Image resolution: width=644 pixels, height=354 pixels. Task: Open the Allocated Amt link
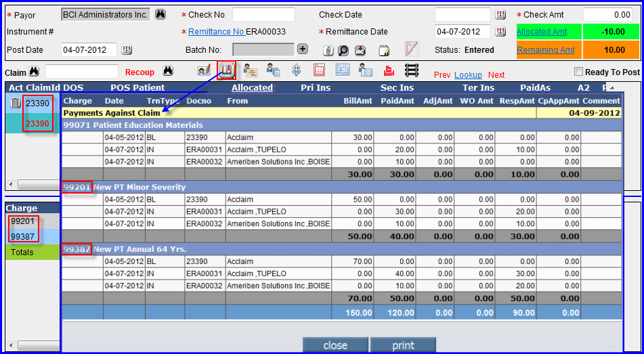(542, 32)
